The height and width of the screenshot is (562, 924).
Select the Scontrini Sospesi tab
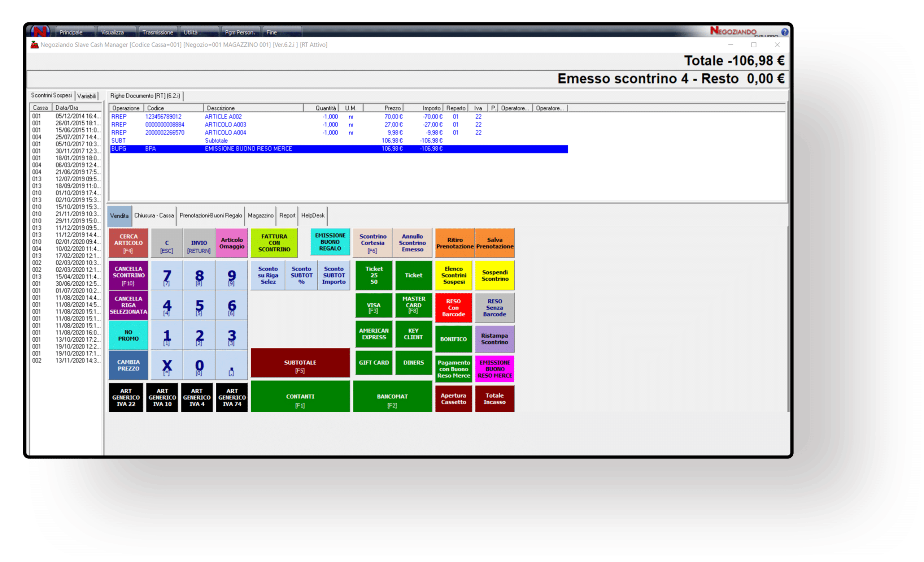[x=51, y=95]
